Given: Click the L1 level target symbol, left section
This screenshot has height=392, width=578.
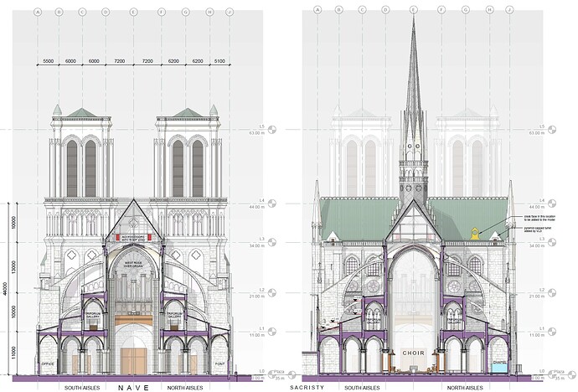Looking at the screenshot, I should coord(272,332).
